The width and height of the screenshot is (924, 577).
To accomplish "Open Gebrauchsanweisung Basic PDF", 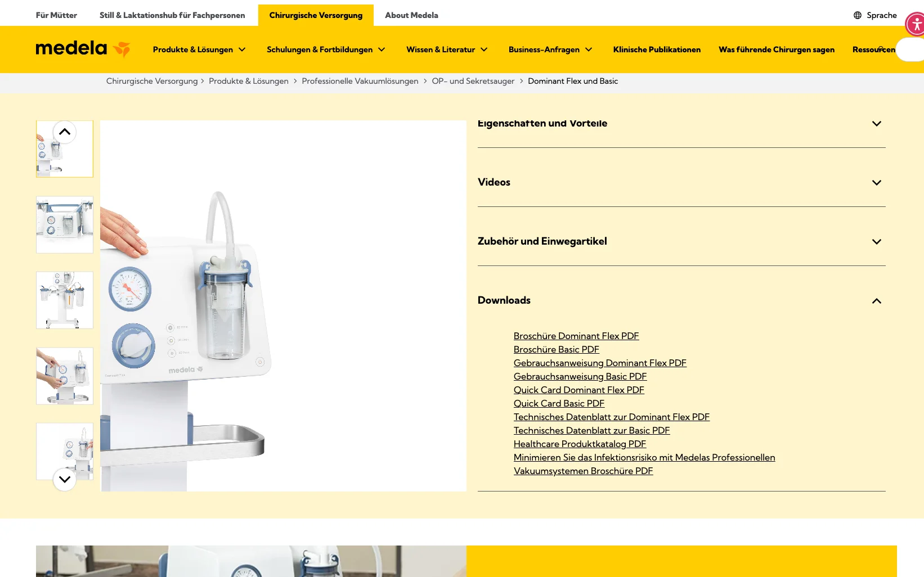I will (580, 376).
